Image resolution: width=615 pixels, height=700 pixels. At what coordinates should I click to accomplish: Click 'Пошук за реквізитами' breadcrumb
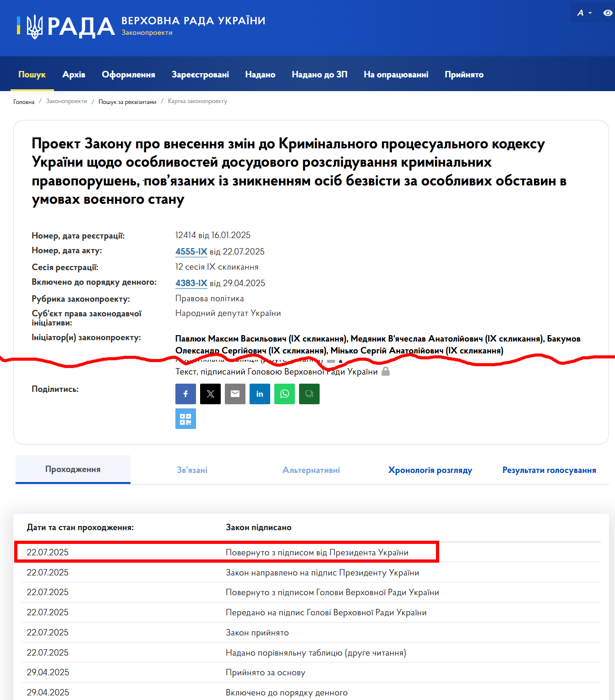[x=127, y=102]
